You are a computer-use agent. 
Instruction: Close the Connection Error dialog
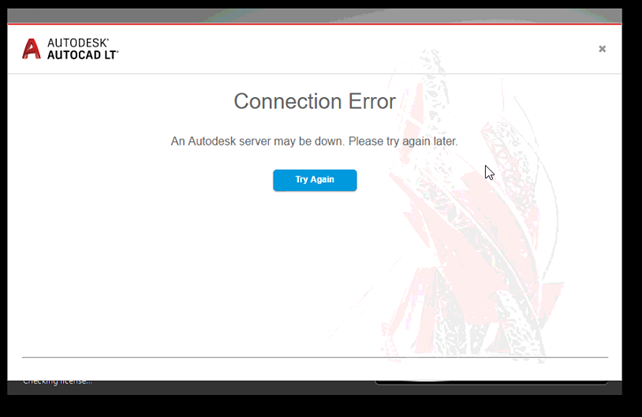[602, 49]
